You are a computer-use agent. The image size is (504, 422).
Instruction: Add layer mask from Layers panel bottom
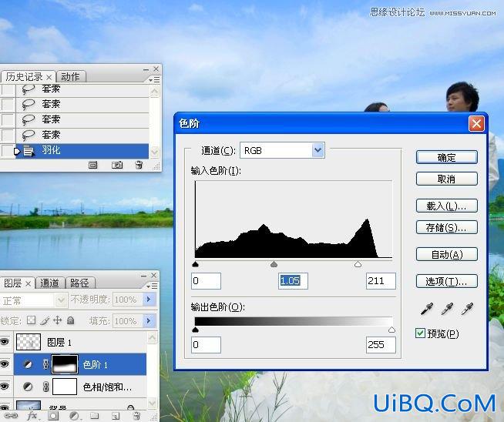(52, 416)
